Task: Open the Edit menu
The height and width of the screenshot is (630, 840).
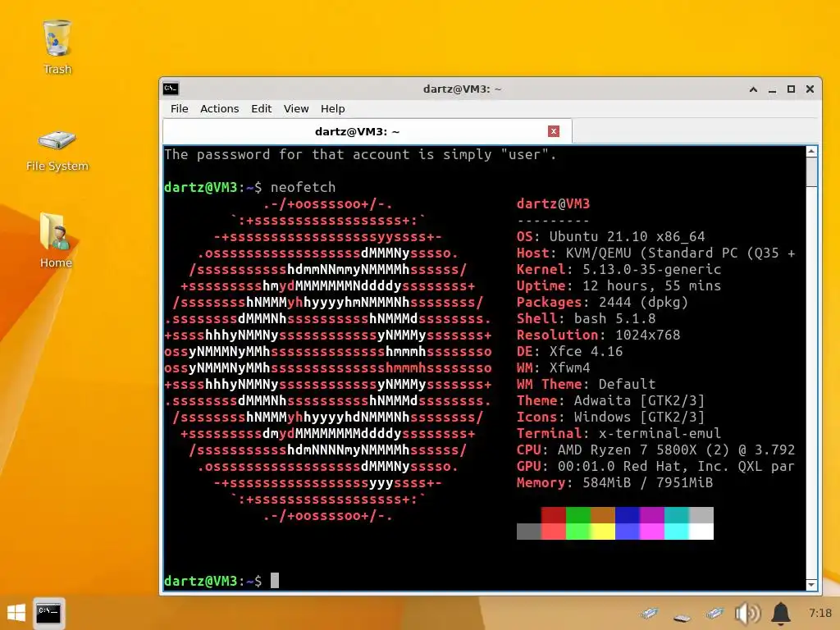Action: pos(262,109)
